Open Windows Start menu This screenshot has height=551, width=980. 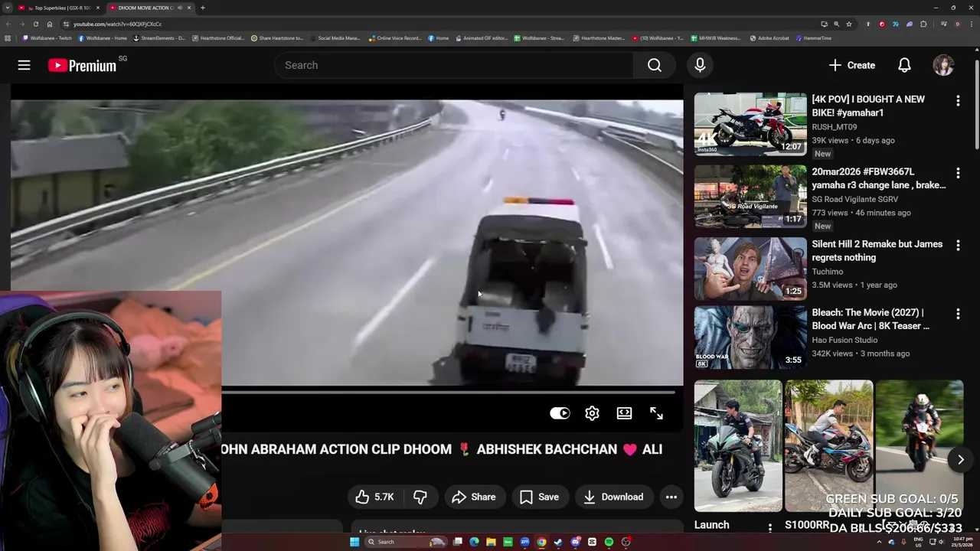pyautogui.click(x=354, y=542)
